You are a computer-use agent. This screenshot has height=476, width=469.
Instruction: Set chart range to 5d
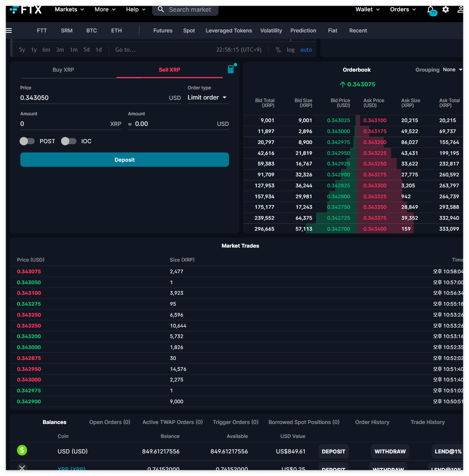pos(87,50)
